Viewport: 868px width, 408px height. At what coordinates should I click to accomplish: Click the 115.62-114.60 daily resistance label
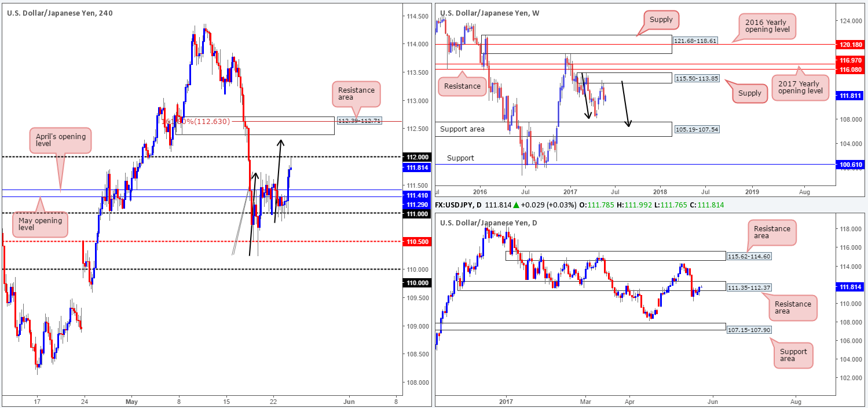click(749, 256)
